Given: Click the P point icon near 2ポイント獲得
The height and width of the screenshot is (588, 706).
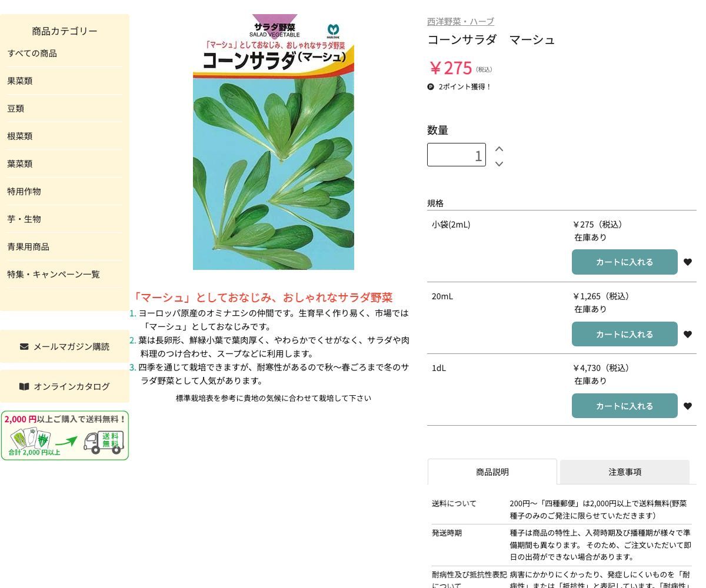Looking at the screenshot, I should pos(431,86).
